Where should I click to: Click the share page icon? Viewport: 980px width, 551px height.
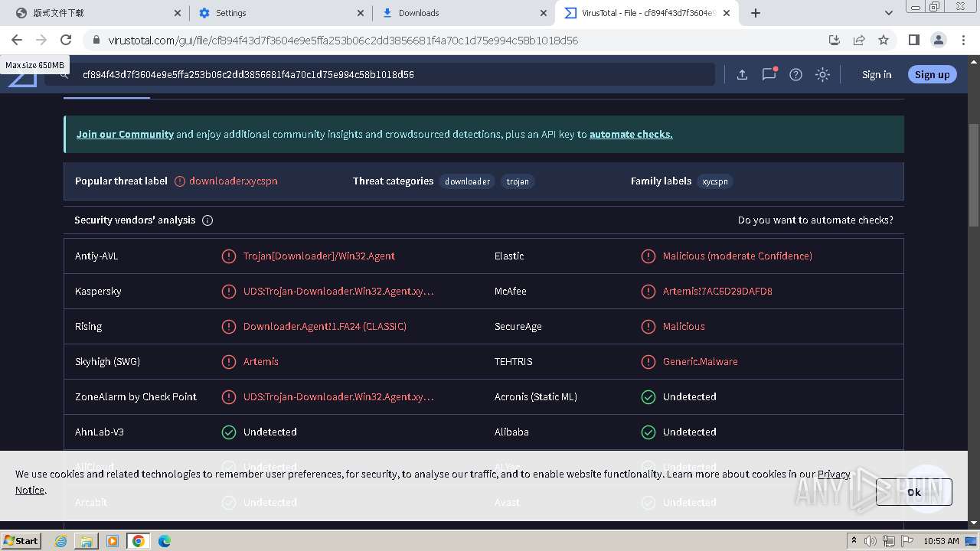coord(859,40)
